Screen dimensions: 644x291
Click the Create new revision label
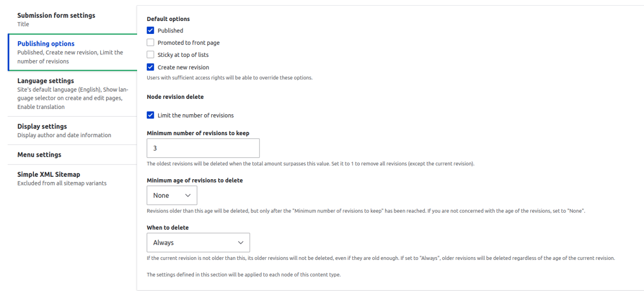point(183,67)
